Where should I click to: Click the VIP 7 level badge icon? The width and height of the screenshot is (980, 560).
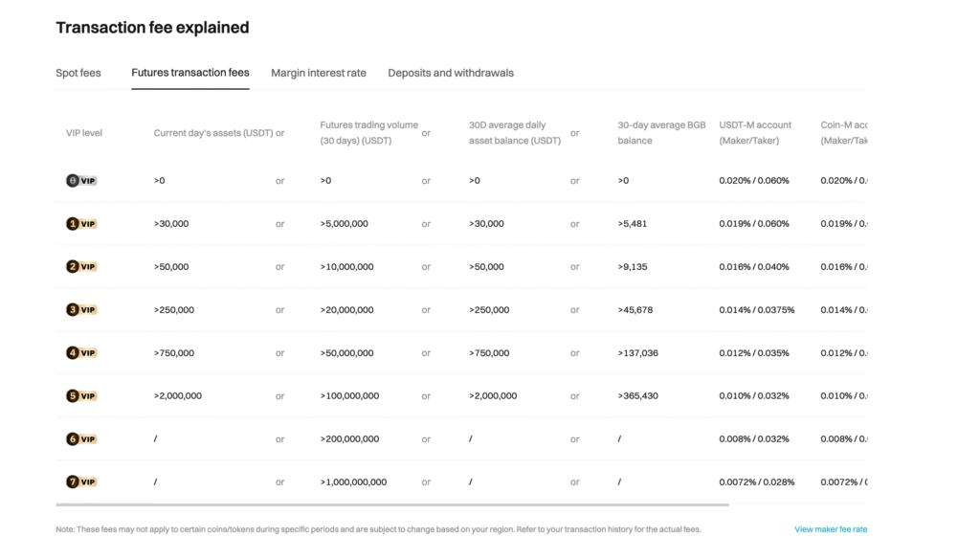81,482
